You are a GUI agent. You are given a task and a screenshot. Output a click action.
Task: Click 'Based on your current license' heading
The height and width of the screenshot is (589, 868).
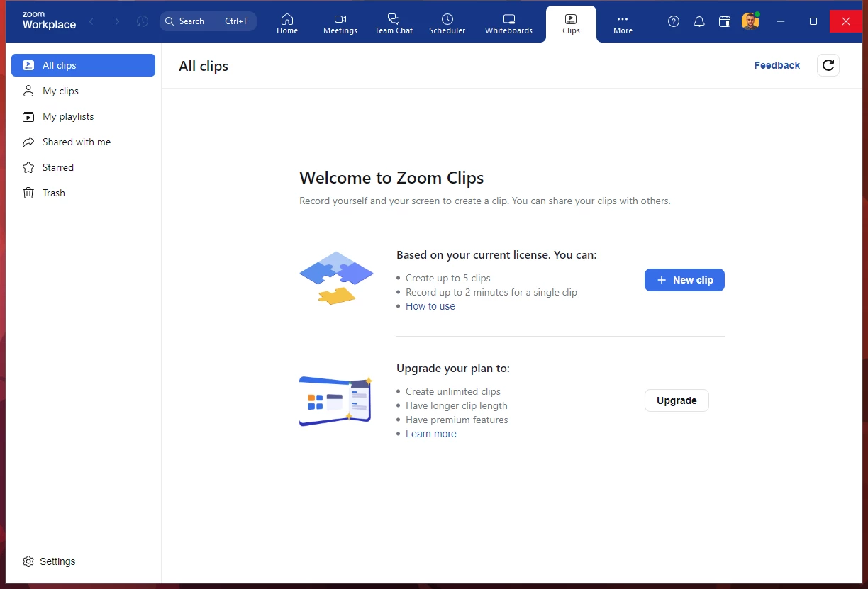(496, 255)
